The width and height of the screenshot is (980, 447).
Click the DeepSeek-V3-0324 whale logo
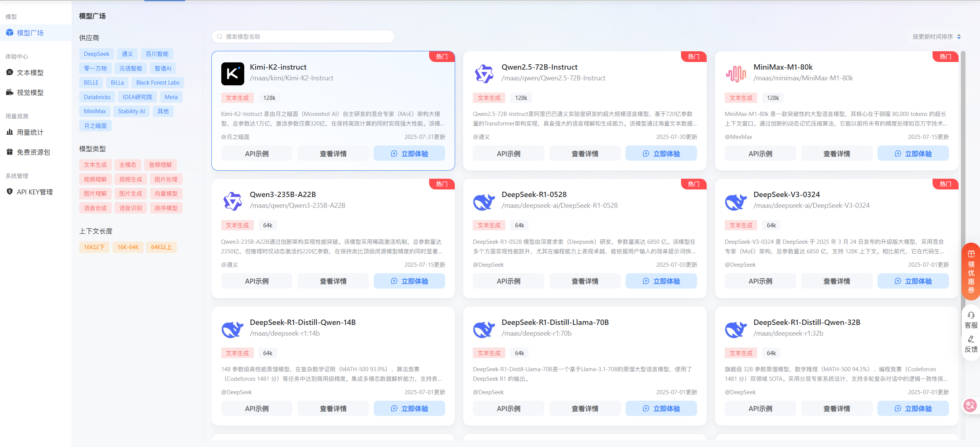click(736, 201)
